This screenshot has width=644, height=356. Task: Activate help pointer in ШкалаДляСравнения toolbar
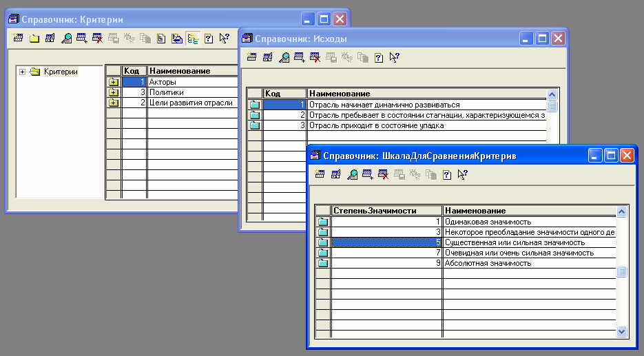[x=462, y=174]
